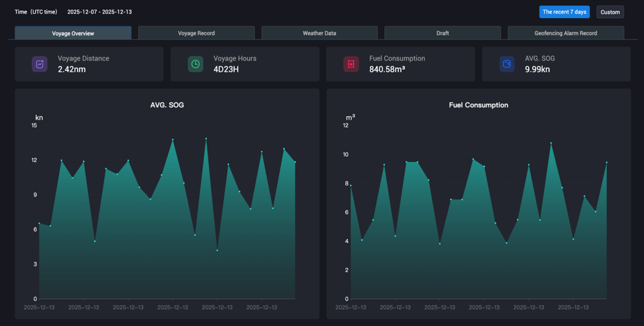This screenshot has height=326, width=644.
Task: Click the Custom time range button
Action: pos(610,12)
